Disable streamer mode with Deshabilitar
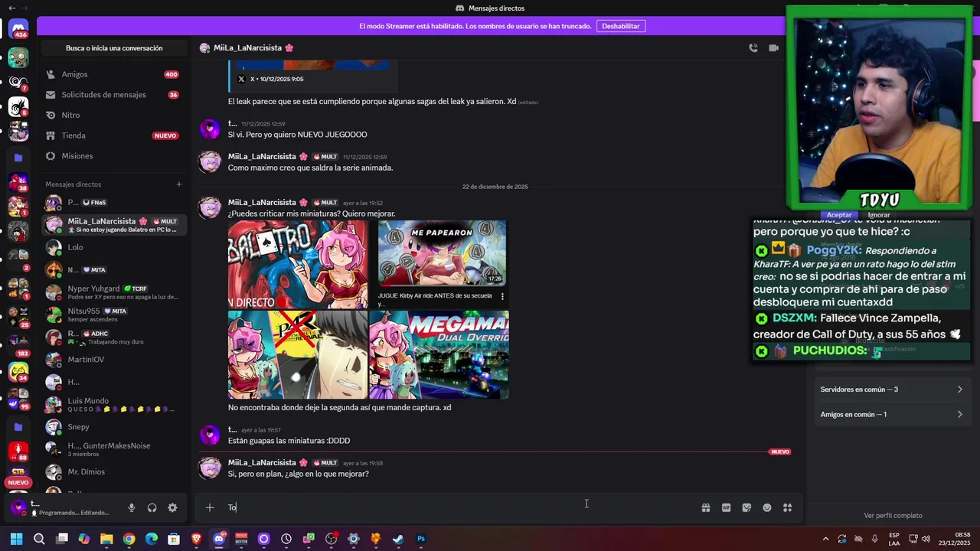Viewport: 980px width, 551px height. tap(620, 26)
